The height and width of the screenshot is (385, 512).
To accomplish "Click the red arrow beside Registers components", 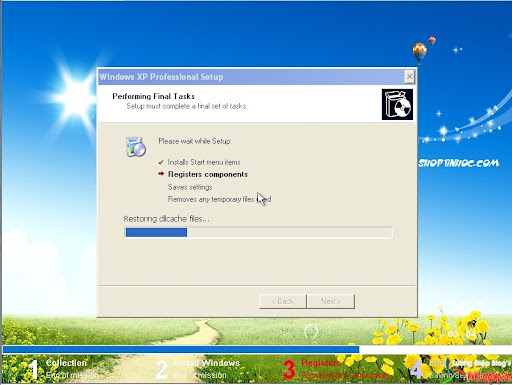I will pos(161,174).
